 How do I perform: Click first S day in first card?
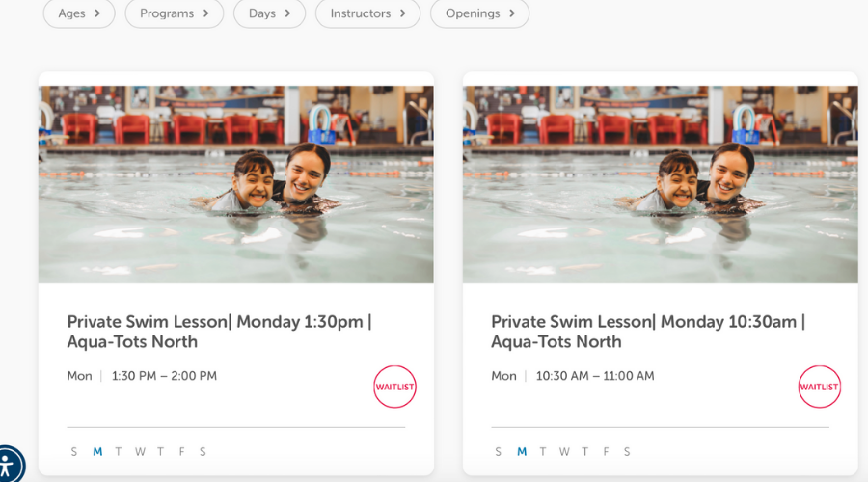pyautogui.click(x=74, y=451)
